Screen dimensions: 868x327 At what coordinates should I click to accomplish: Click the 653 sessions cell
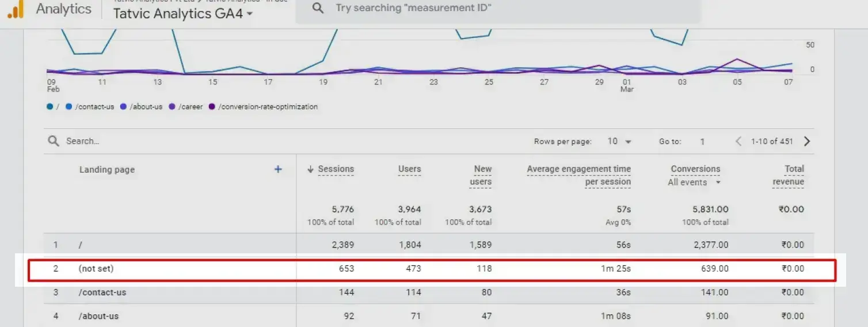point(346,269)
